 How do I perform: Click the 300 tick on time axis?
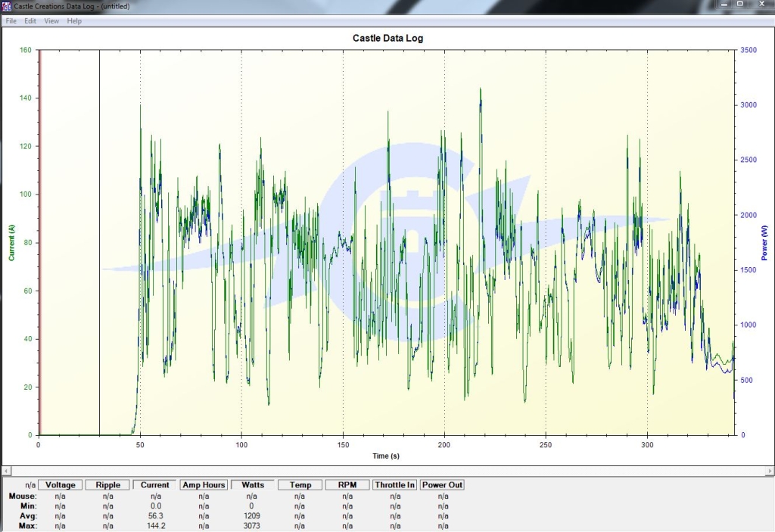[x=648, y=444]
